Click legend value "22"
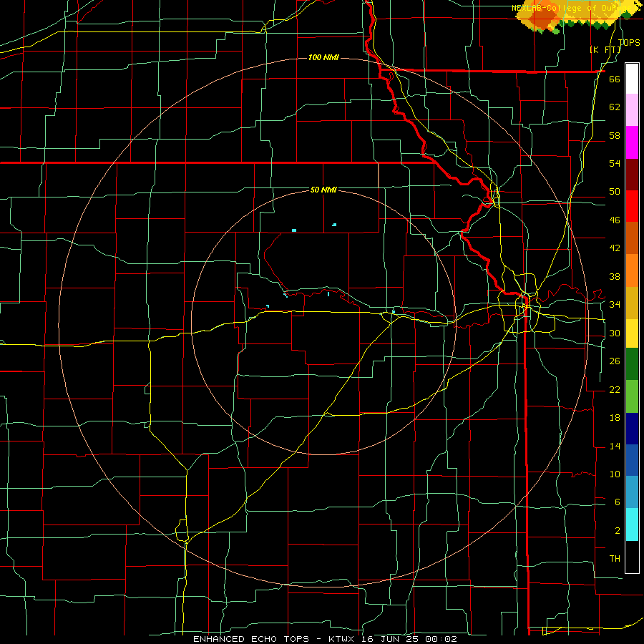The image size is (644, 644). pos(615,390)
